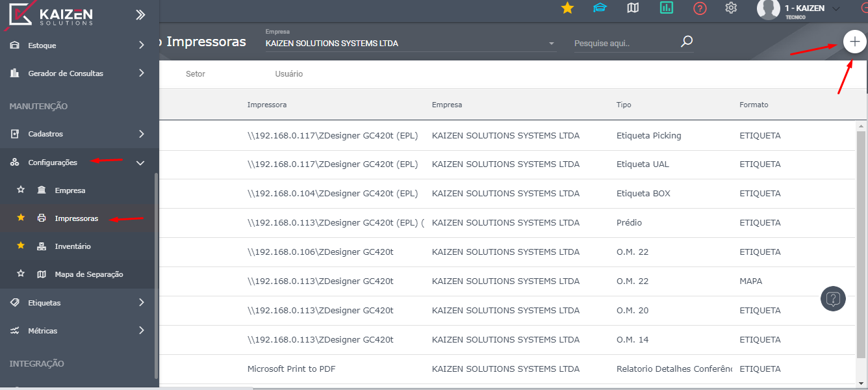Click the Gerador de Consultas chart icon

coord(14,73)
